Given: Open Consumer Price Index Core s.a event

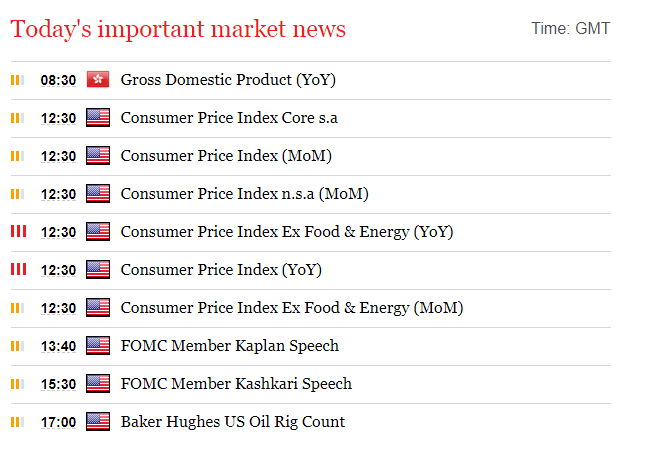Looking at the screenshot, I should click(229, 118).
